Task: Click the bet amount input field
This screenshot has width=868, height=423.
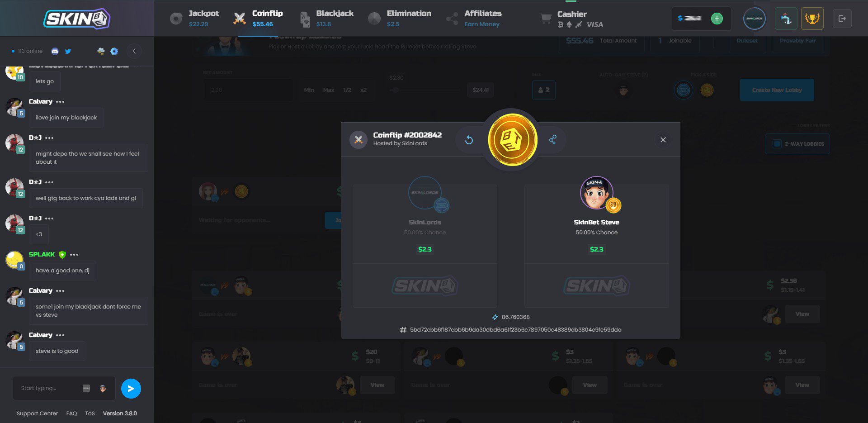Action: point(248,90)
